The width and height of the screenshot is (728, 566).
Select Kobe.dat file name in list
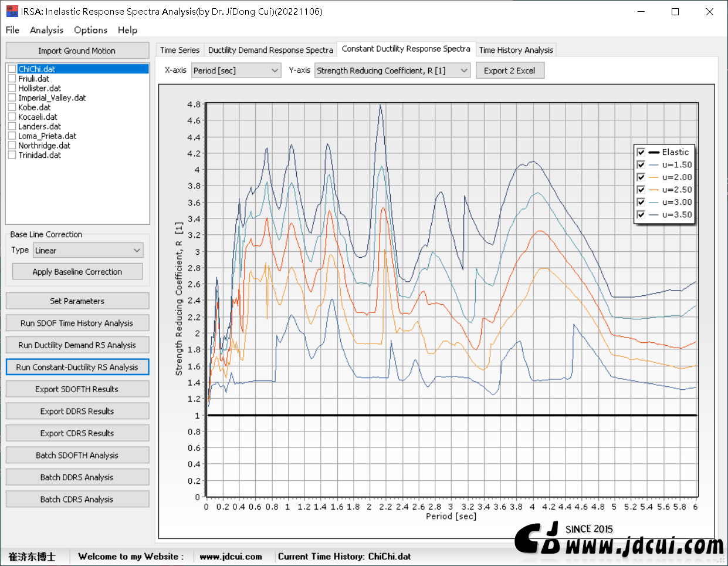[x=35, y=107]
